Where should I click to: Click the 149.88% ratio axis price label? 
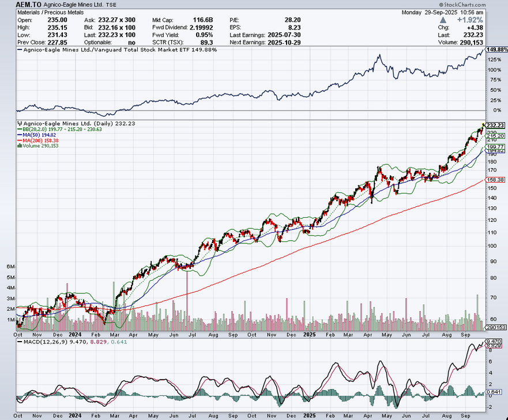point(496,50)
